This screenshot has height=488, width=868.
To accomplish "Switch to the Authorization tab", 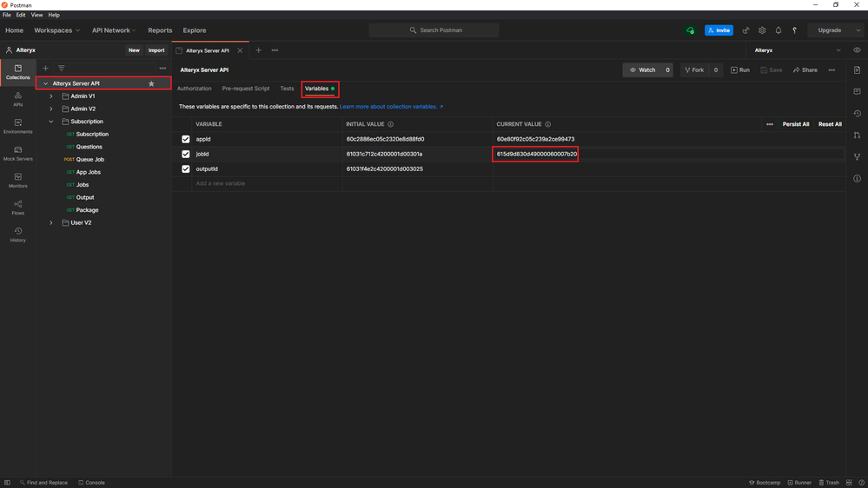I will click(x=195, y=89).
